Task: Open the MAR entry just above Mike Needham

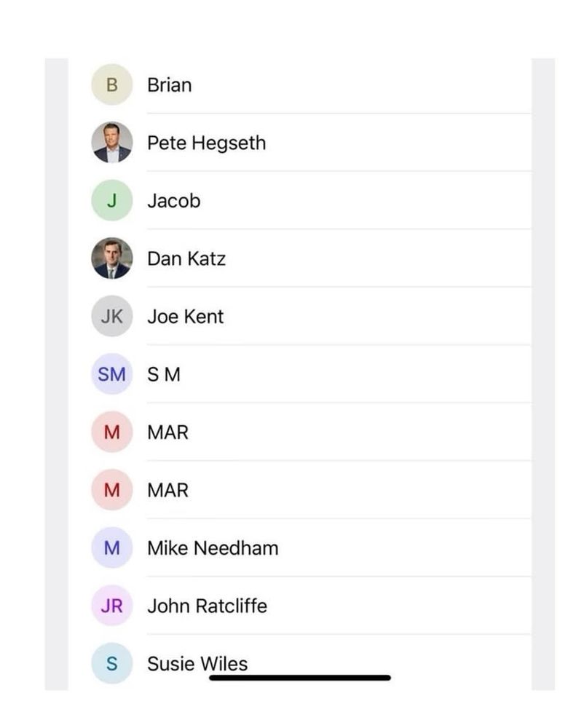Action: 167,490
